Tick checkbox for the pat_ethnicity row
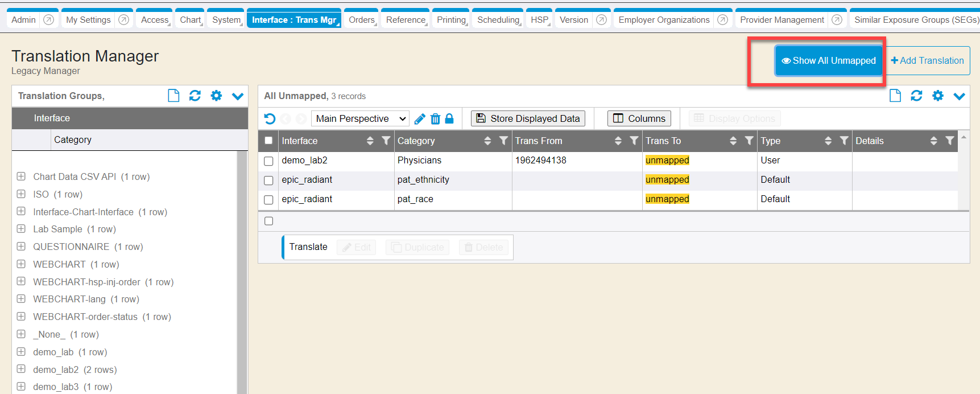Image resolution: width=980 pixels, height=394 pixels. click(268, 180)
